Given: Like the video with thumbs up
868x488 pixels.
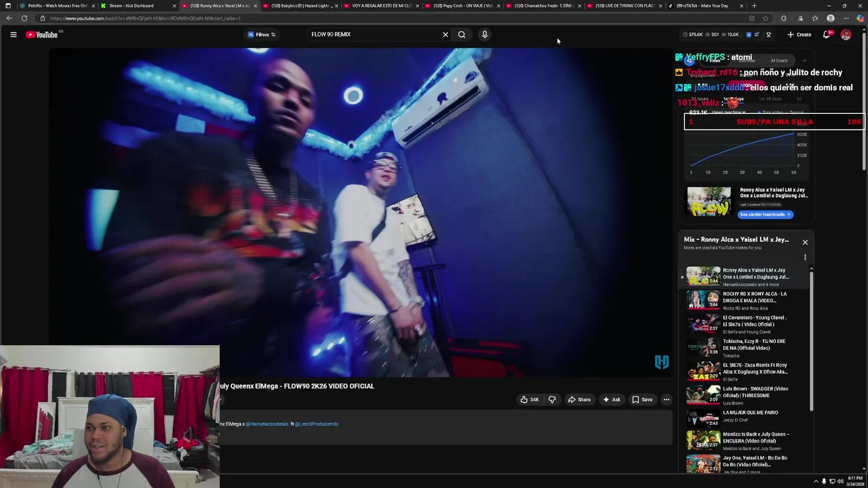Looking at the screenshot, I should 530,400.
